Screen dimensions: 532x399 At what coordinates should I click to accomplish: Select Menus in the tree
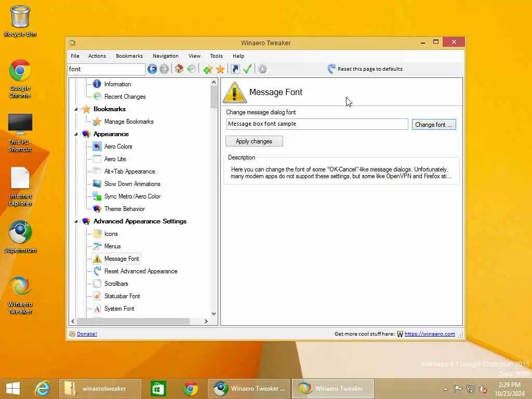click(112, 246)
